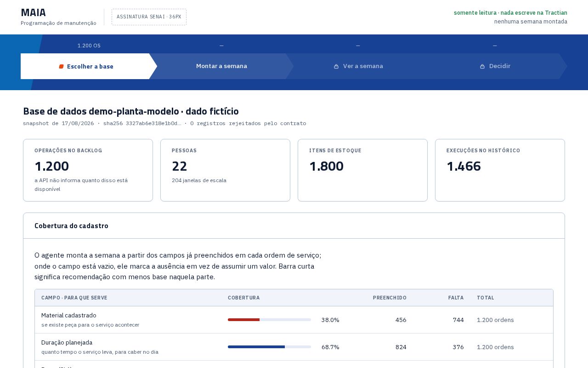Click the Duração planejada coverage bar

[x=269, y=347]
